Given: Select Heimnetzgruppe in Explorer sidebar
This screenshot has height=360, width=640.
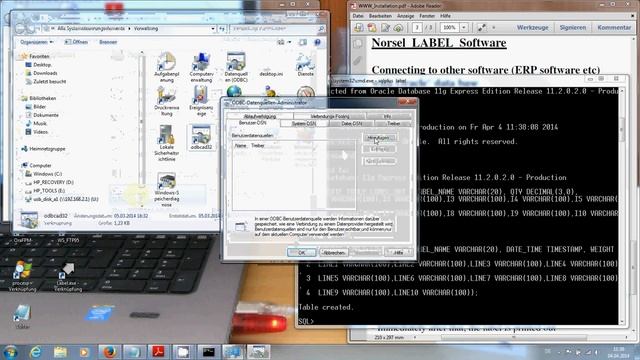Looking at the screenshot, I should tap(47, 149).
